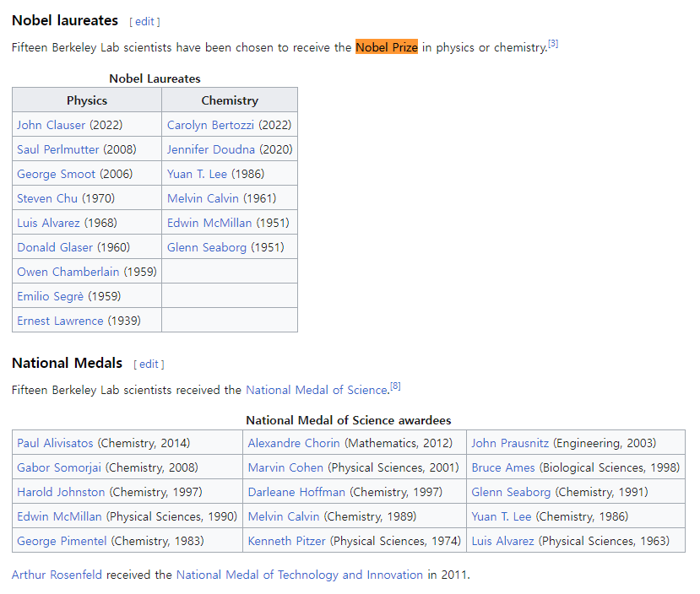Click edit link beside Nobel laureates heading
This screenshot has width=700, height=594.
click(x=144, y=21)
